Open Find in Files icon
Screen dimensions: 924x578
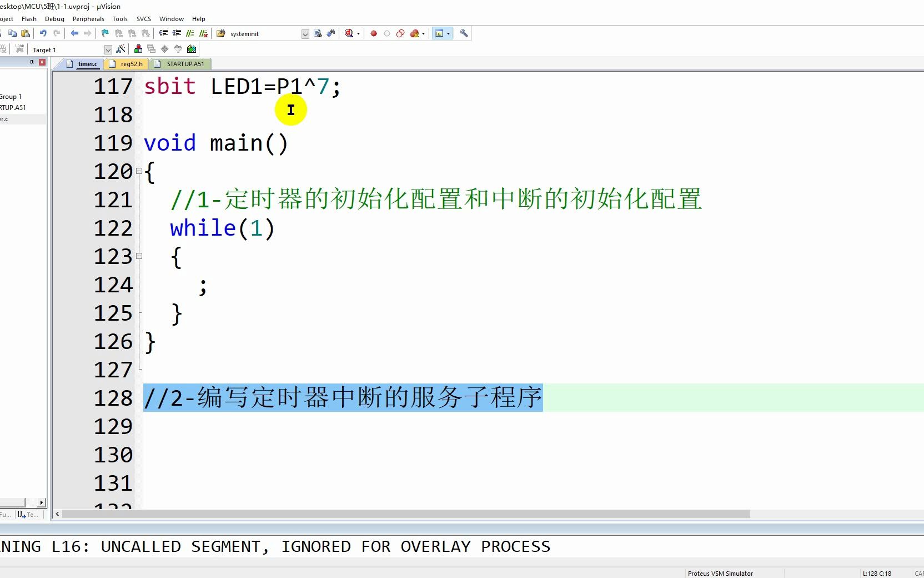click(220, 33)
